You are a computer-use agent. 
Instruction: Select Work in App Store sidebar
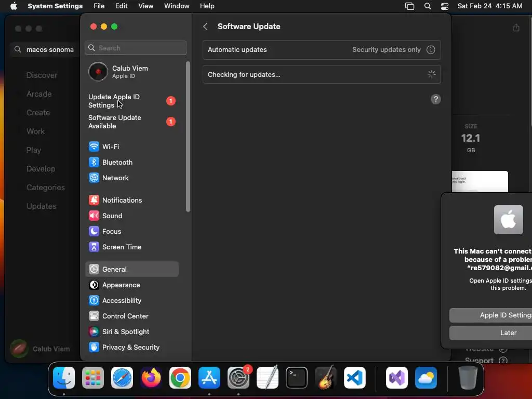(36, 131)
